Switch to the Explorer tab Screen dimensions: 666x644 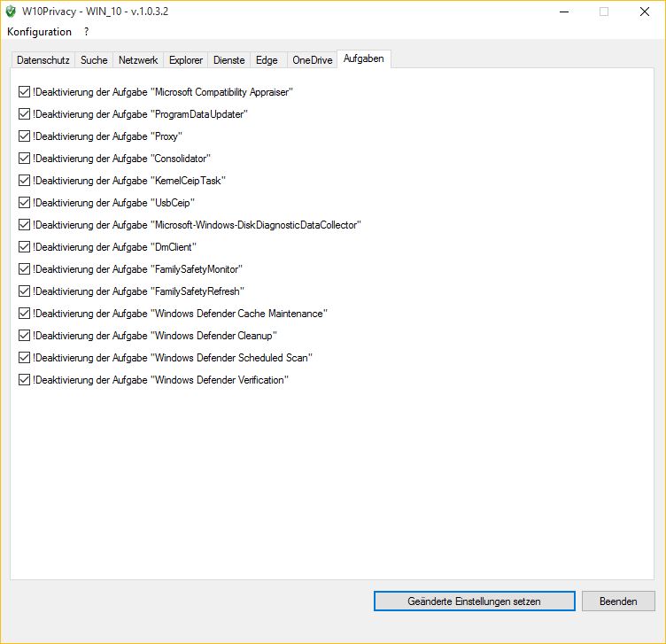click(x=186, y=60)
